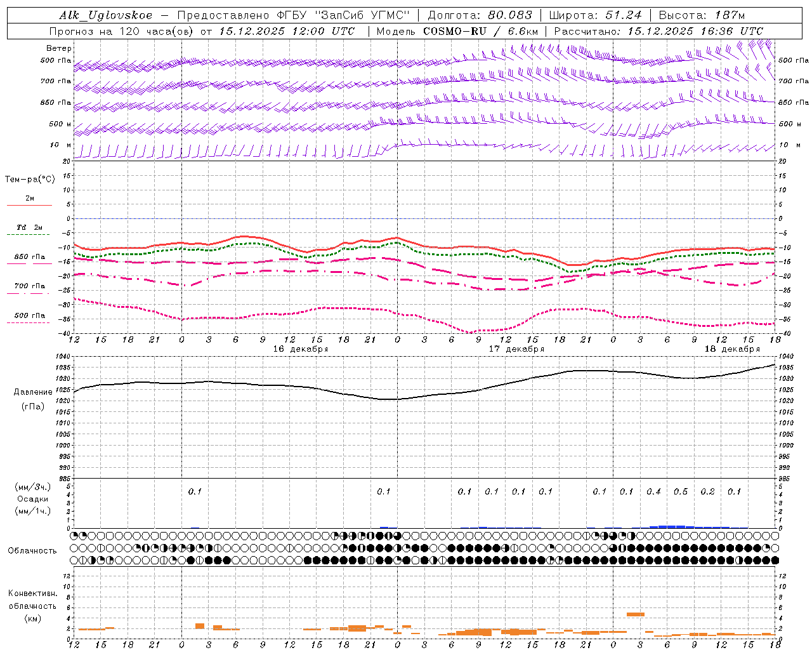
Task: Click the Тем-ра(°C) temperature label
Action: pyautogui.click(x=30, y=179)
